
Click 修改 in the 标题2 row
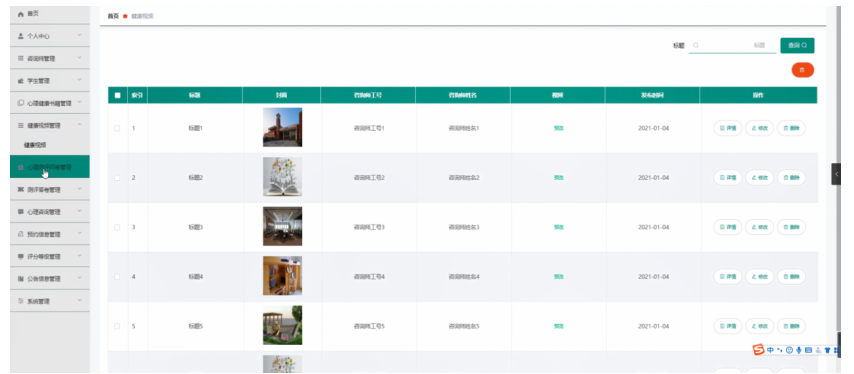point(759,177)
